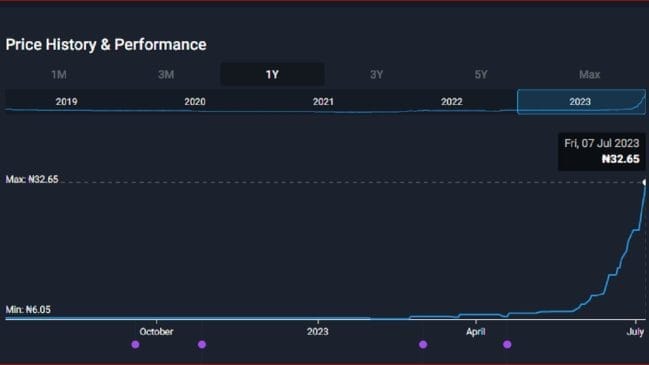
Task: Click the white endpoint marker on the chart line
Action: click(644, 182)
